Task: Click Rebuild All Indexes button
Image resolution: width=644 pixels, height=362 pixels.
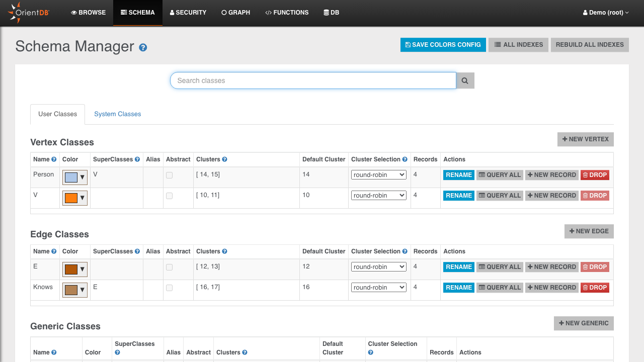Action: coord(590,45)
